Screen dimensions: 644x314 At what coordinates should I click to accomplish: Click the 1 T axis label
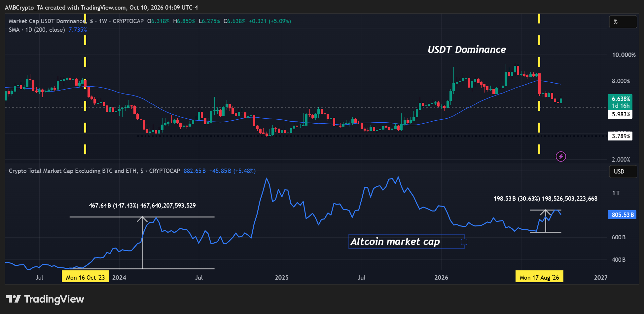click(616, 193)
